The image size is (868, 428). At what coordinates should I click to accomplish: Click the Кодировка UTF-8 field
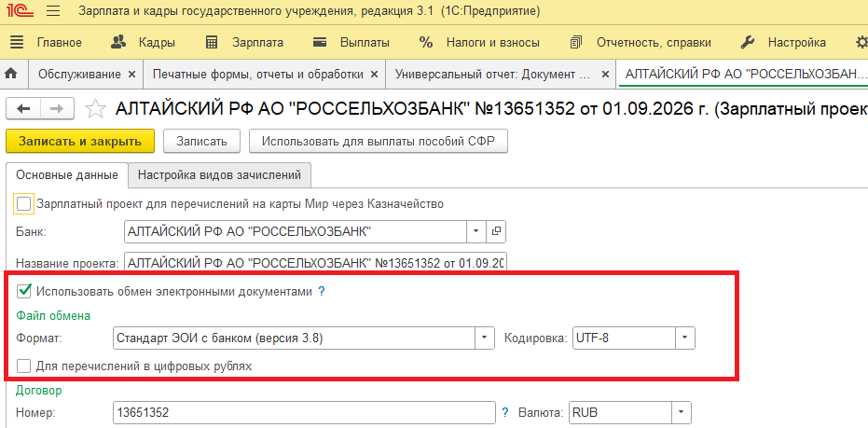click(x=624, y=338)
